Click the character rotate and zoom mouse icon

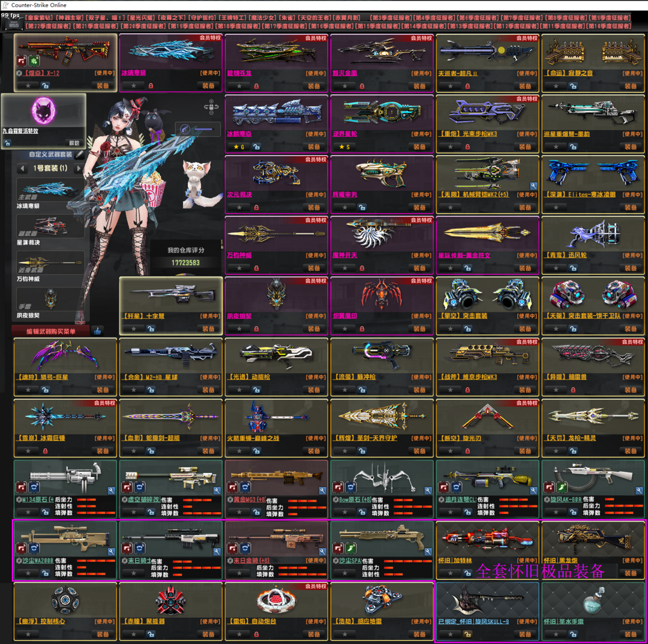tap(211, 107)
